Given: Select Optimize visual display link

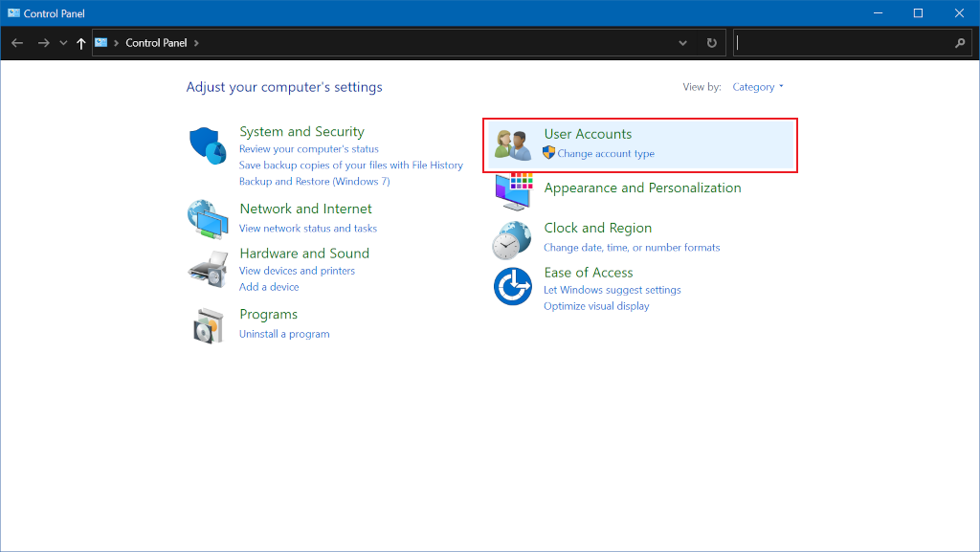Looking at the screenshot, I should tap(596, 306).
